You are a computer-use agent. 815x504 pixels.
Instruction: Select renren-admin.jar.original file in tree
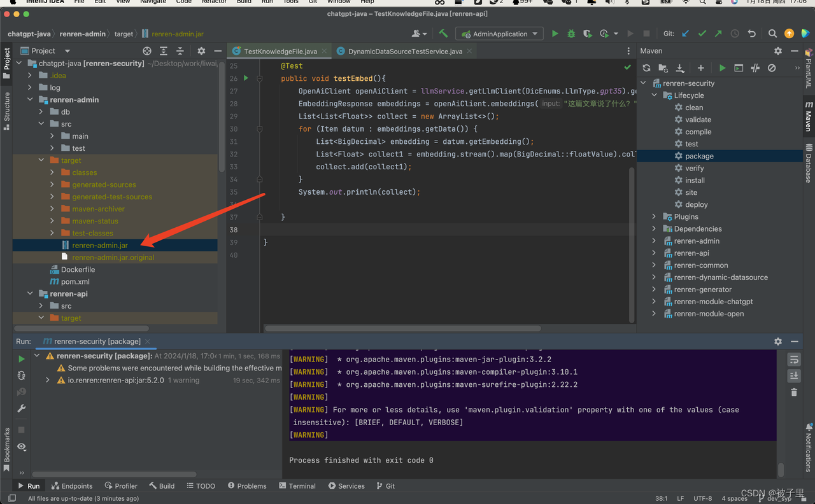click(x=113, y=258)
